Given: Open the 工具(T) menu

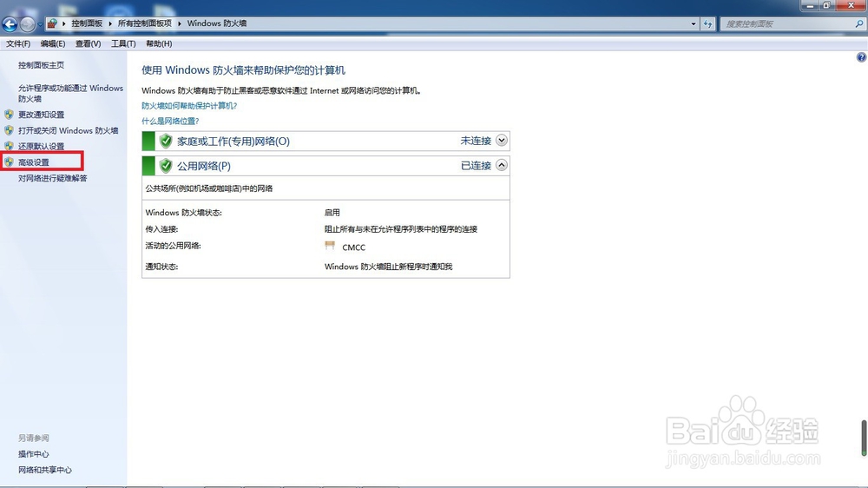Looking at the screenshot, I should tap(123, 43).
